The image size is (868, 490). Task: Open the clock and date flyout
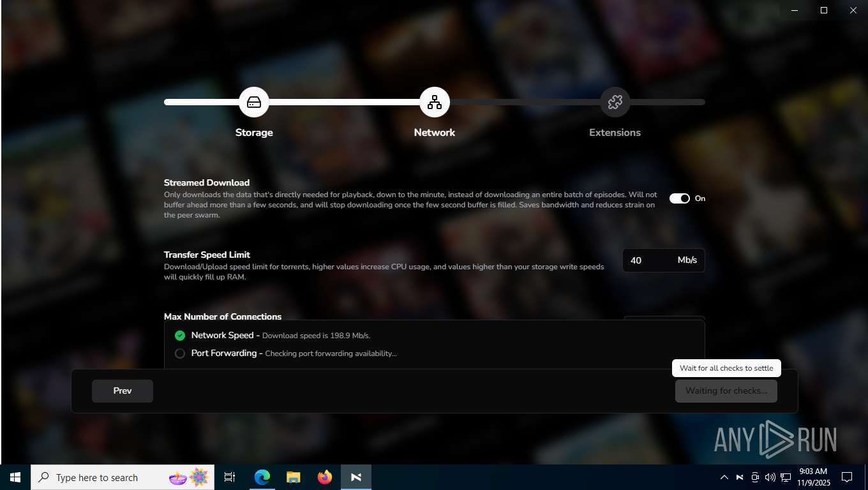[x=813, y=477]
